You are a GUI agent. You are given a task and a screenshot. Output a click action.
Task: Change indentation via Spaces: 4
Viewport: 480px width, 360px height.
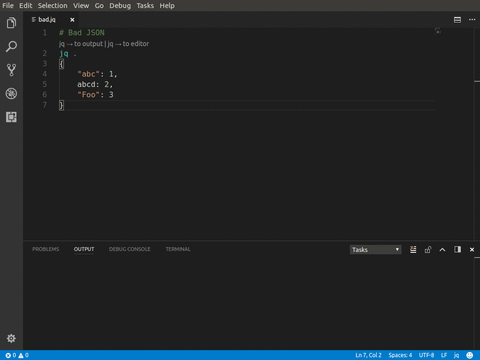(400, 355)
